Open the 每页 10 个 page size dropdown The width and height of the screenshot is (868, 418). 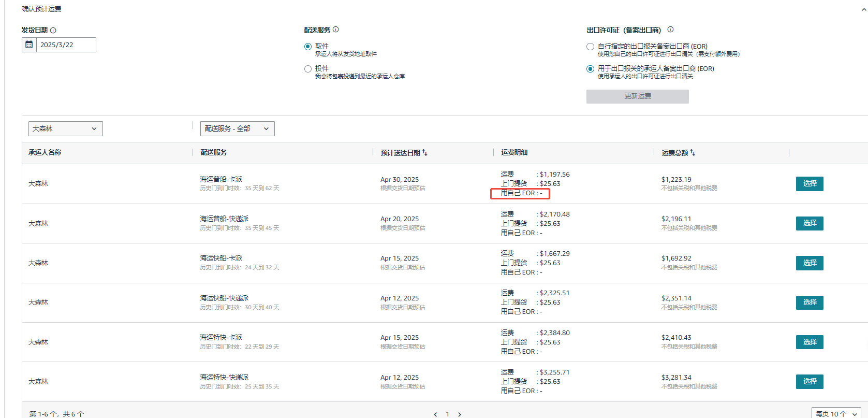pyautogui.click(x=835, y=413)
